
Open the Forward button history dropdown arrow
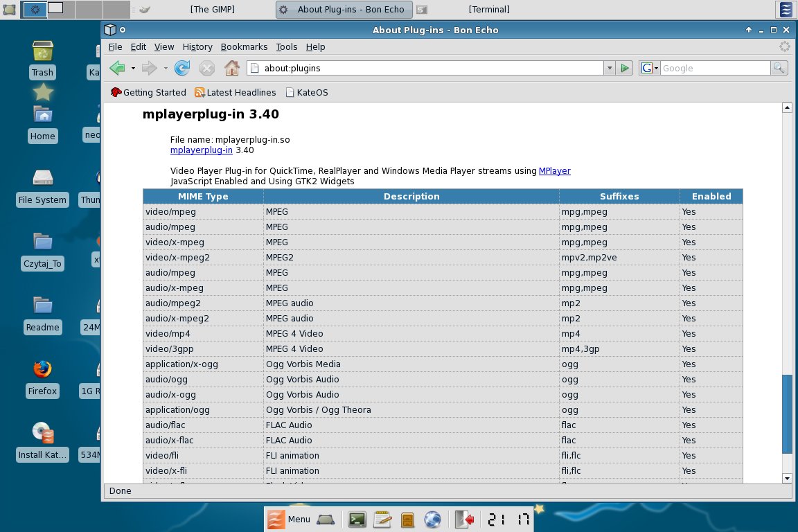click(x=166, y=68)
